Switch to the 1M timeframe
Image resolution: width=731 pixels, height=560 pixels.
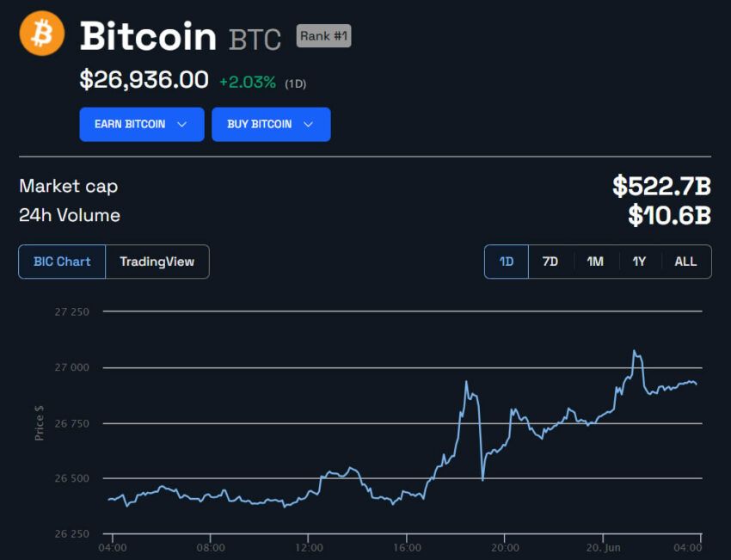pos(594,262)
